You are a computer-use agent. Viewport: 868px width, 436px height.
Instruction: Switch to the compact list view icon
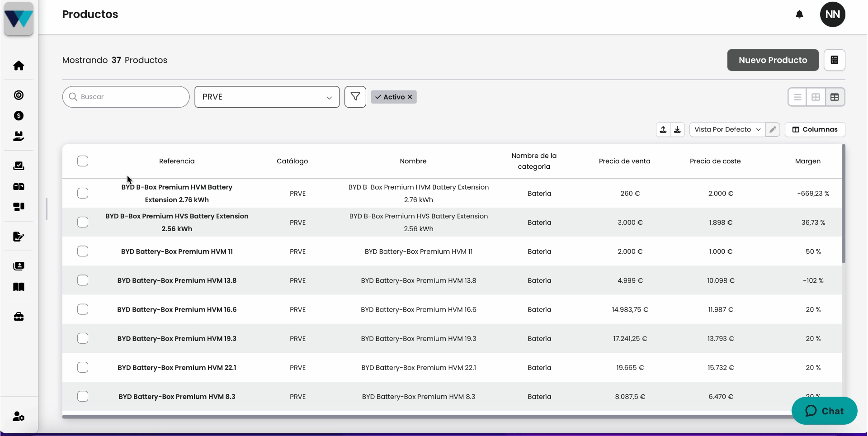(x=797, y=97)
